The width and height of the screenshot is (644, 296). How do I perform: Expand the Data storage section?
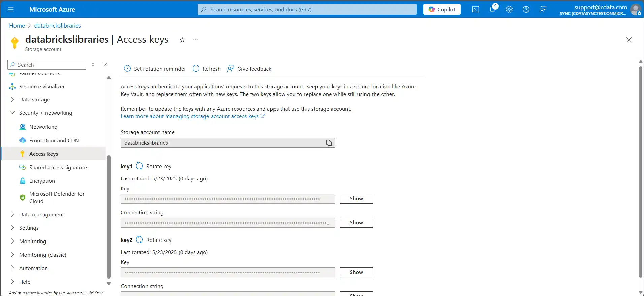click(x=12, y=100)
